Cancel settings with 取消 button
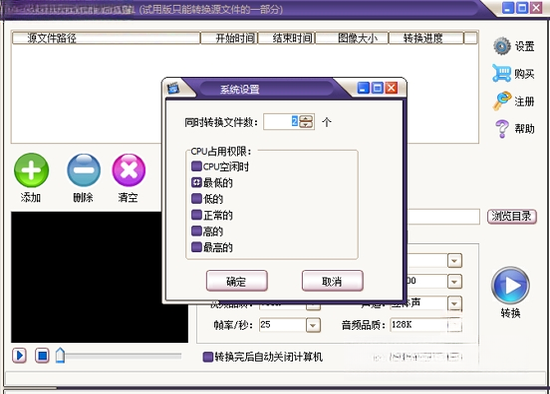This screenshot has height=394, width=550. tap(332, 281)
